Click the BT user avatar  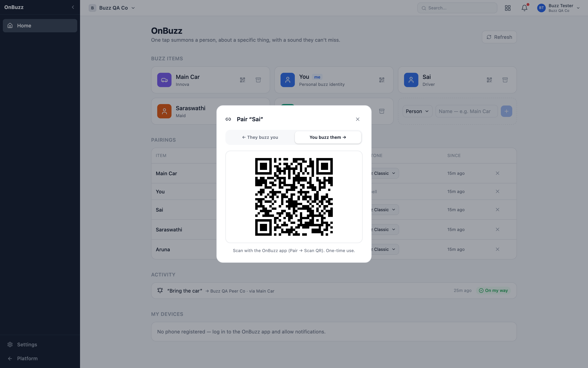[541, 8]
